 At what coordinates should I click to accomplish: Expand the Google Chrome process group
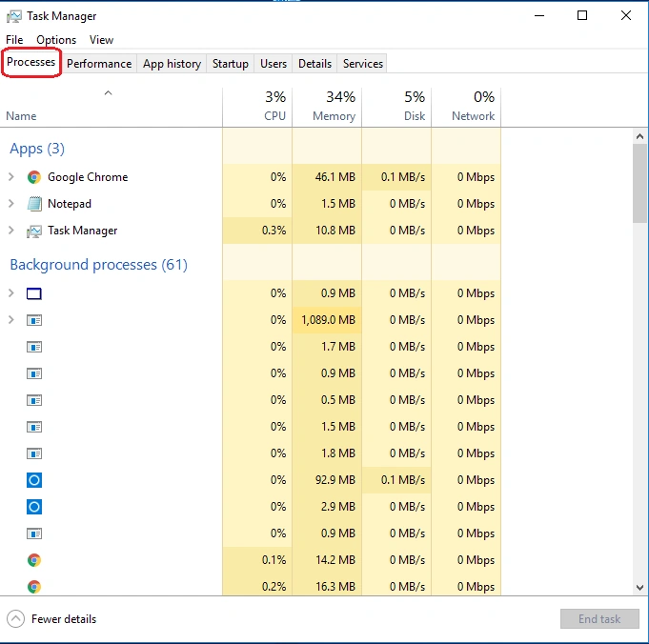11,177
